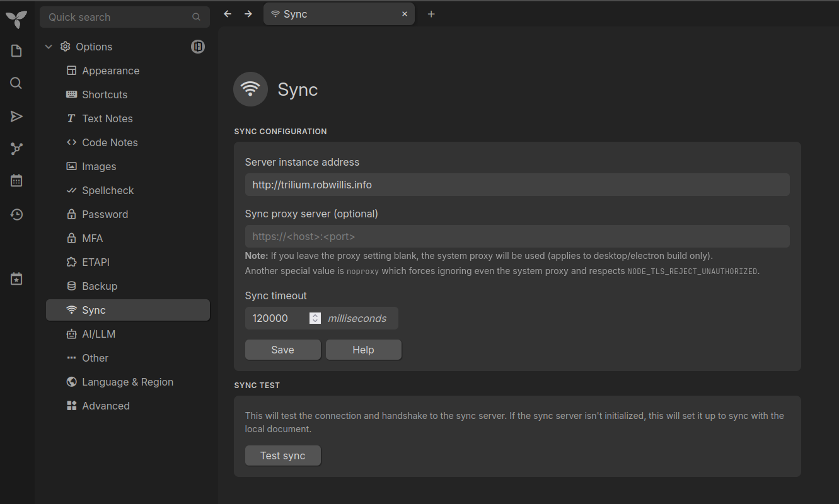Open the calendar launcher icon
The height and width of the screenshot is (504, 839).
click(x=16, y=181)
